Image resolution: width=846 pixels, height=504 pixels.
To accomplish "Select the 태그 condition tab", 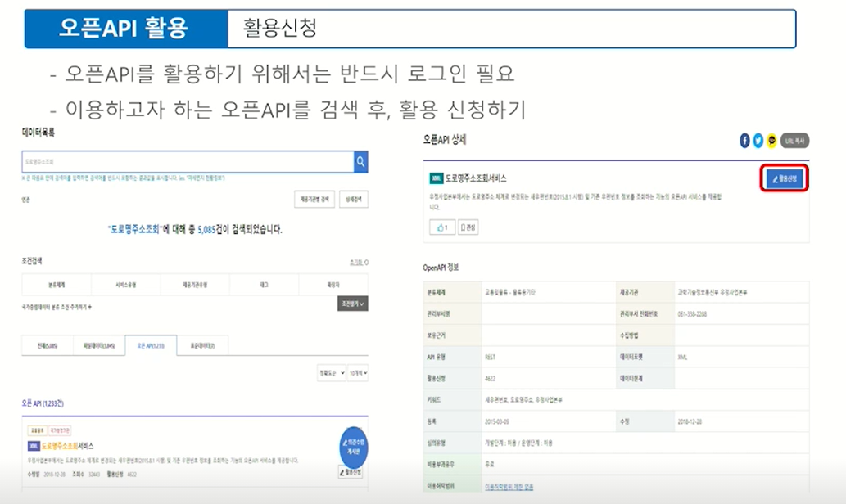I will tap(264, 285).
